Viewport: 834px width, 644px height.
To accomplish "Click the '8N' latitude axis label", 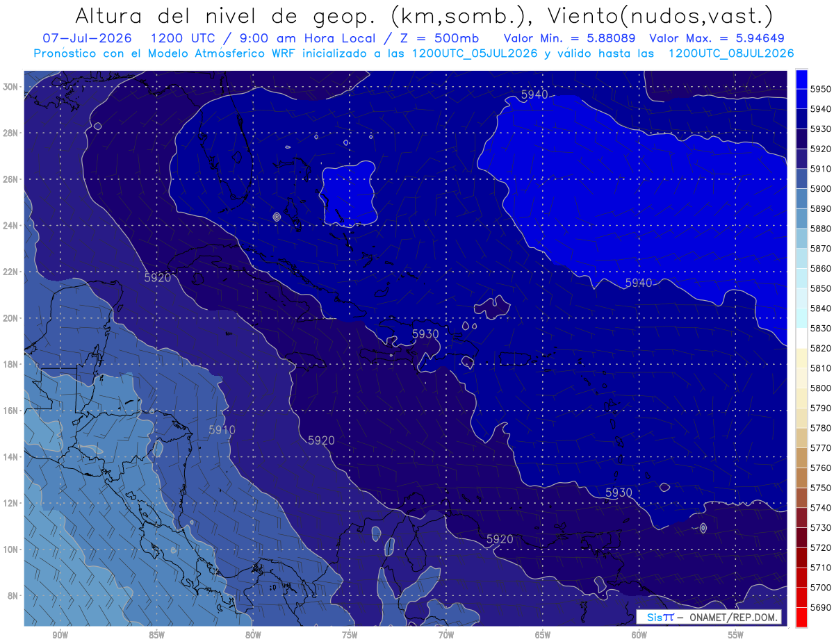I will (13, 595).
